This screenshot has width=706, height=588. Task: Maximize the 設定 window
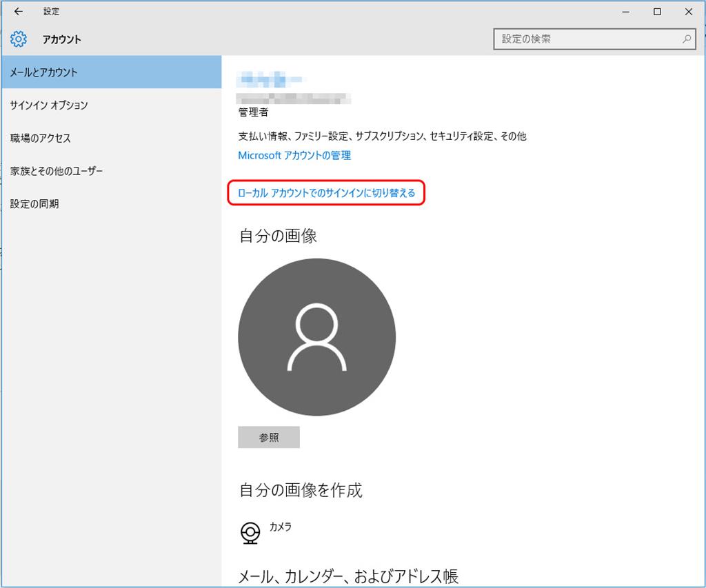657,12
